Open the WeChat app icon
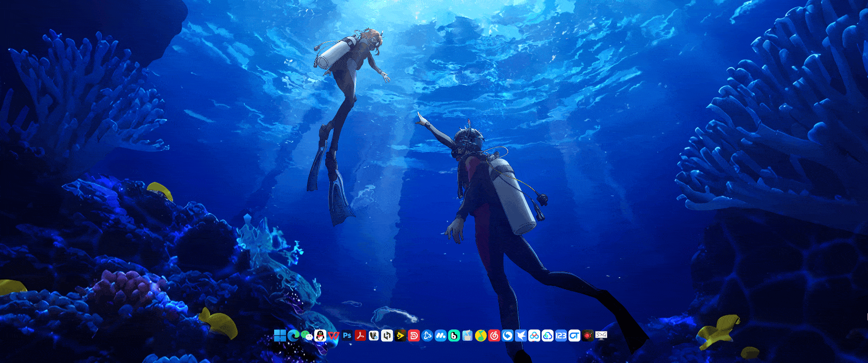This screenshot has width=868, height=363. point(307,336)
